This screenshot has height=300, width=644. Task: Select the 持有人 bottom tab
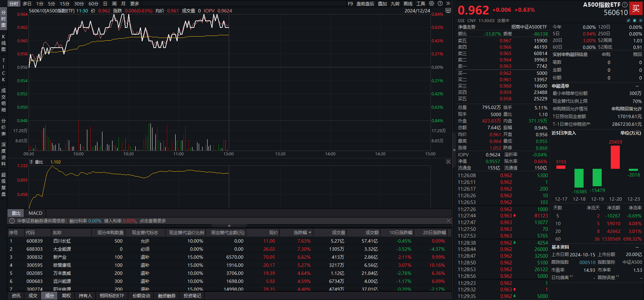pyautogui.click(x=85, y=296)
